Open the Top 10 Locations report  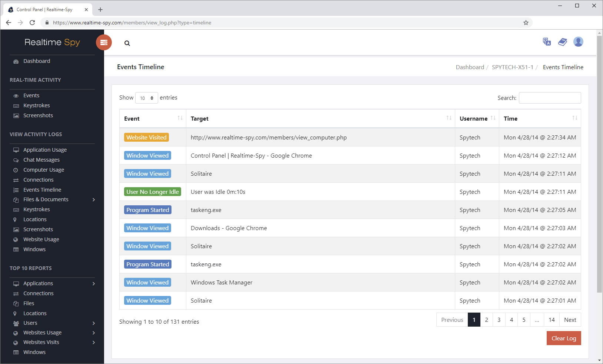pyautogui.click(x=35, y=314)
